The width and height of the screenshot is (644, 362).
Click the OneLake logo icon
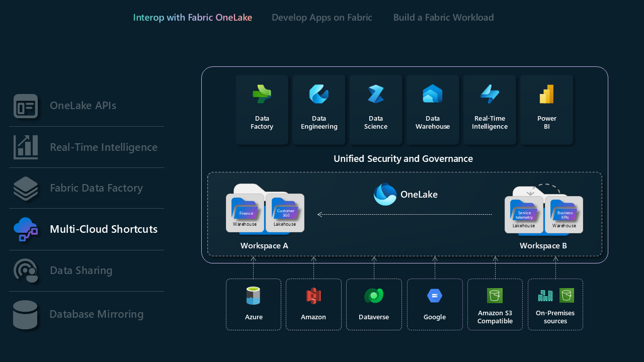[x=385, y=195]
